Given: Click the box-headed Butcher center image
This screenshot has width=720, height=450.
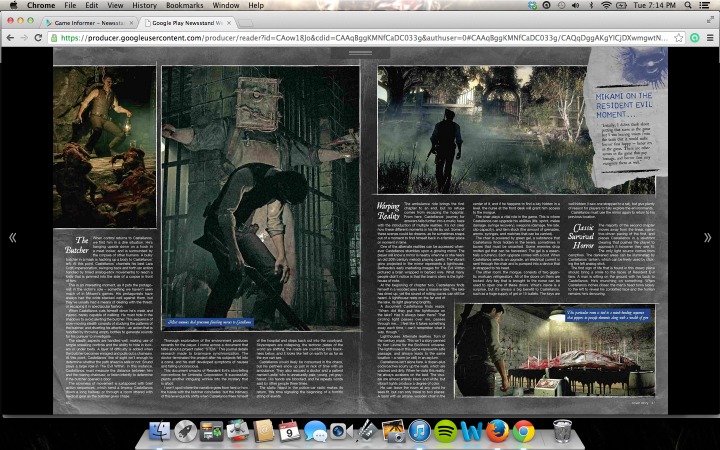Looking at the screenshot, I should [261, 198].
